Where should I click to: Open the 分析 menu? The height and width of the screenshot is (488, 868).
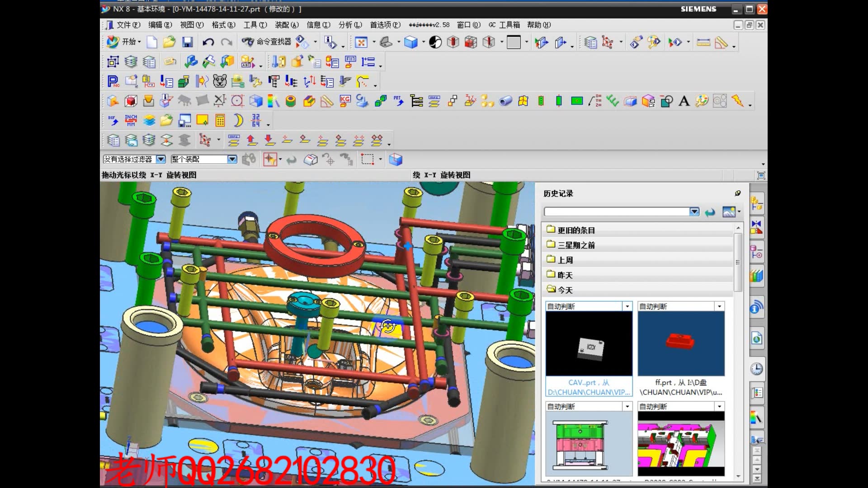(348, 25)
